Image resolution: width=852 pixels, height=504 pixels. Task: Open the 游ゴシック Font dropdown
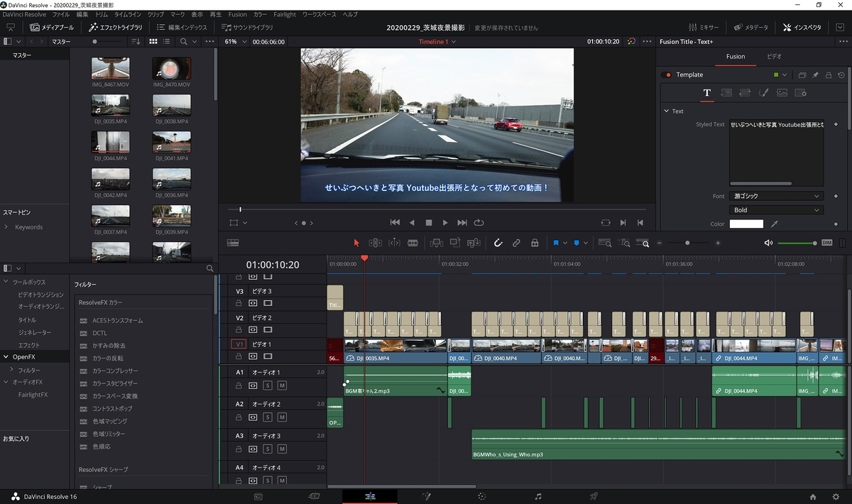point(775,196)
